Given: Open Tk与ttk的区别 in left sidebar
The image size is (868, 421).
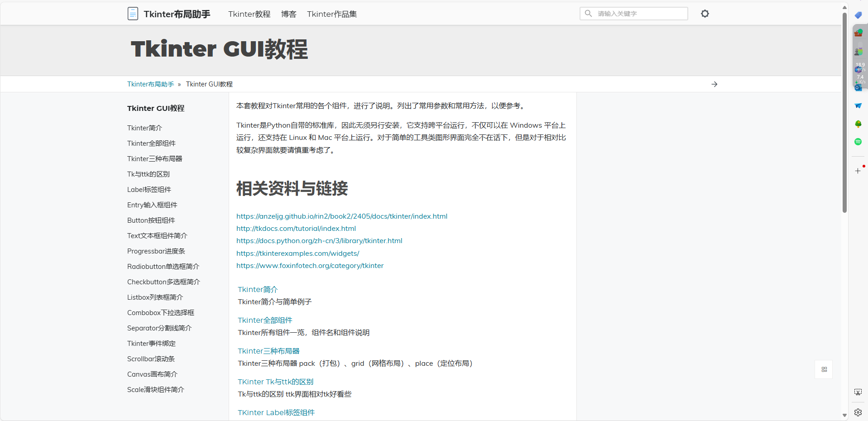Looking at the screenshot, I should tap(149, 174).
